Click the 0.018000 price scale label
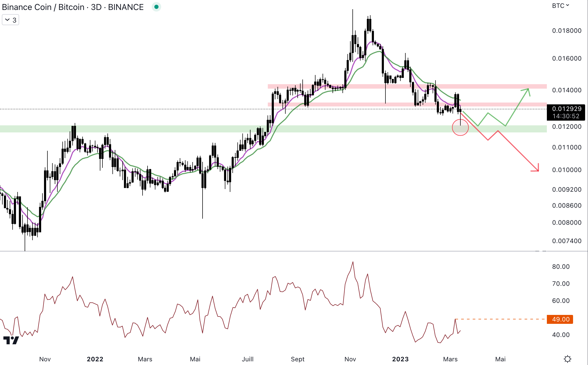 567,31
